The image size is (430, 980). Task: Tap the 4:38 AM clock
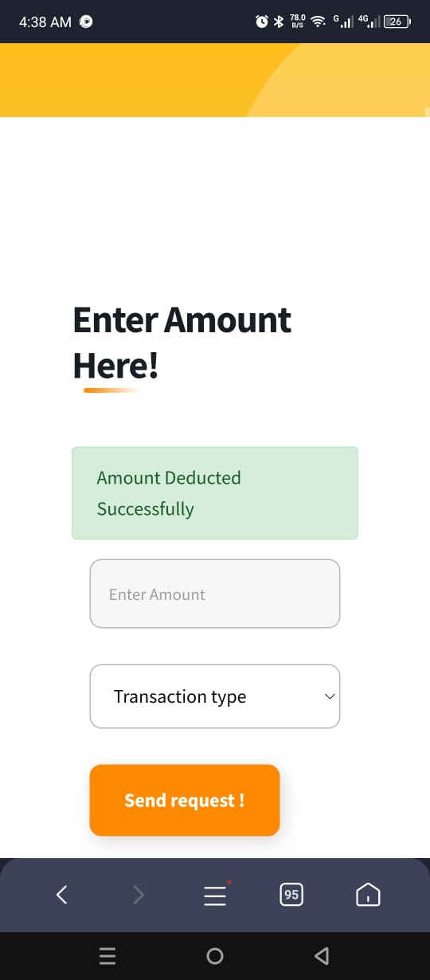click(x=45, y=22)
